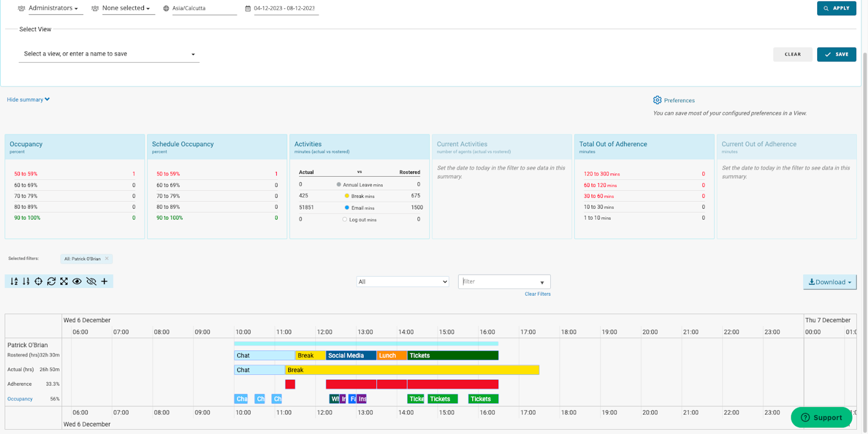Collapse summary via Hide summary
This screenshot has width=868, height=434.
(x=28, y=99)
